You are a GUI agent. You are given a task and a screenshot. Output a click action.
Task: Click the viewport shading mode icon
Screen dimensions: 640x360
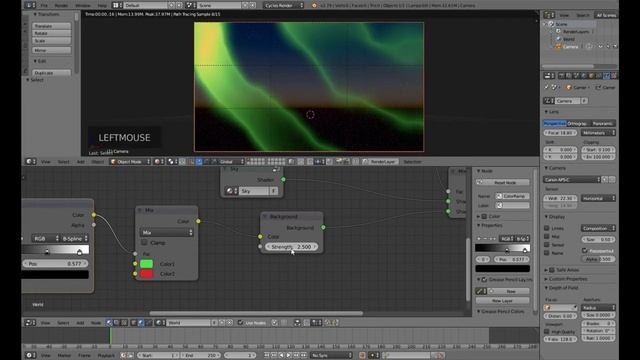158,162
